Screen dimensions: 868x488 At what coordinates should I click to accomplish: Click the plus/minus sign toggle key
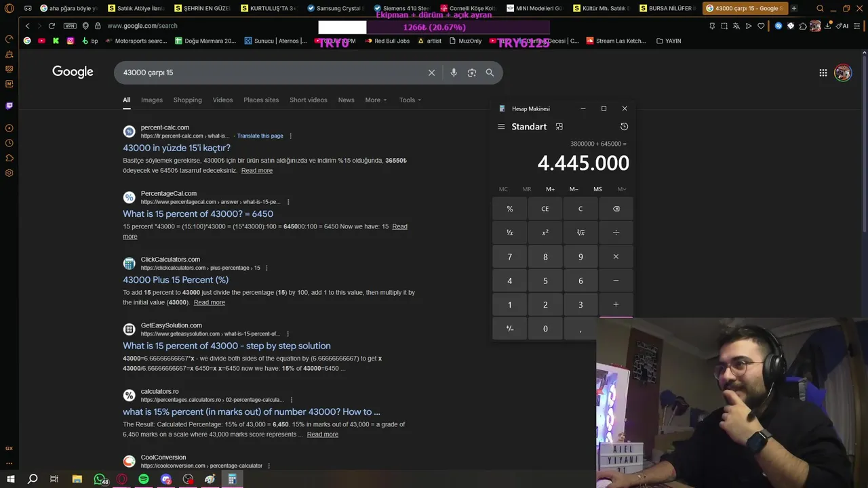pos(510,329)
